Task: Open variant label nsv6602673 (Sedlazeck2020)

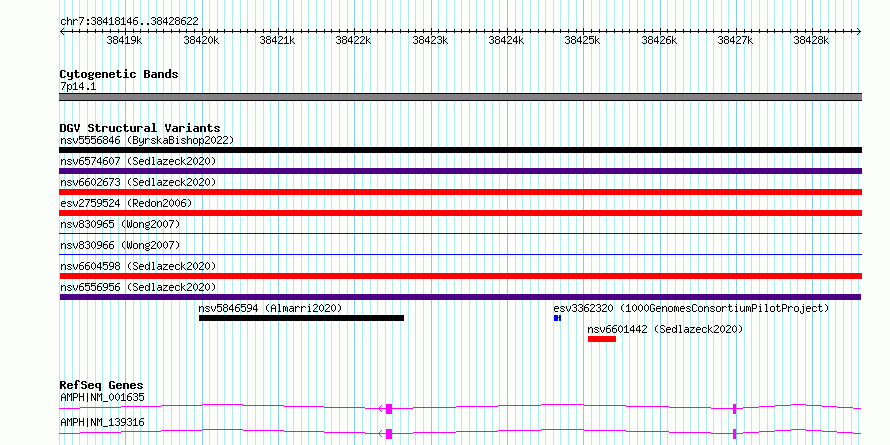Action: point(138,182)
